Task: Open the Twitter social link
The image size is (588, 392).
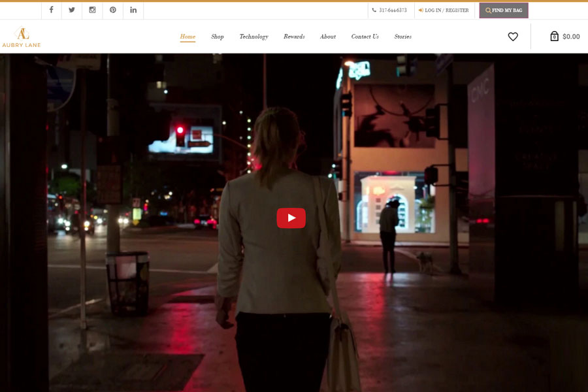Action: point(72,10)
